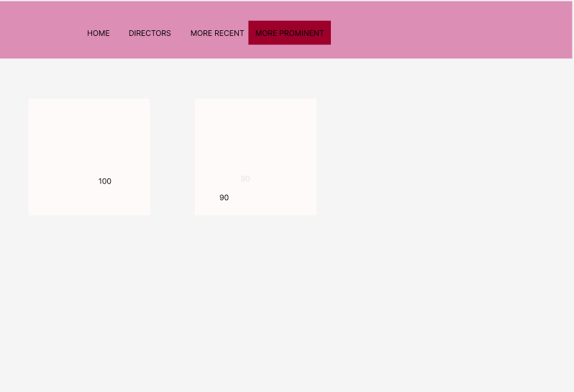Go to the DIRECTORS page

[150, 33]
